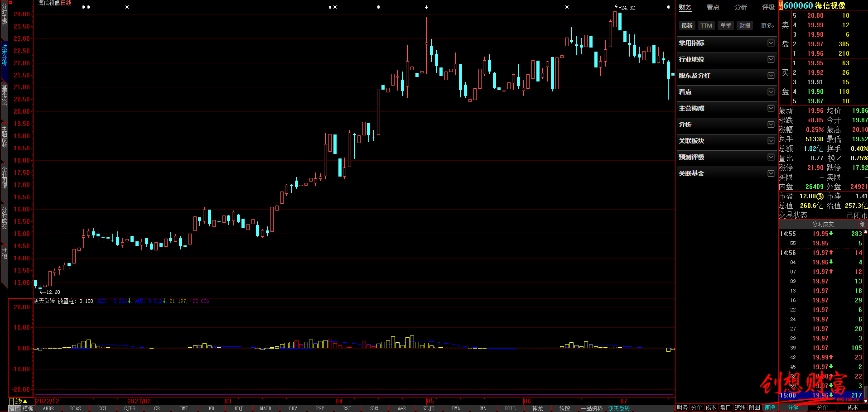
Task: Switch to the 分析 top tab
Action: pyautogui.click(x=741, y=7)
